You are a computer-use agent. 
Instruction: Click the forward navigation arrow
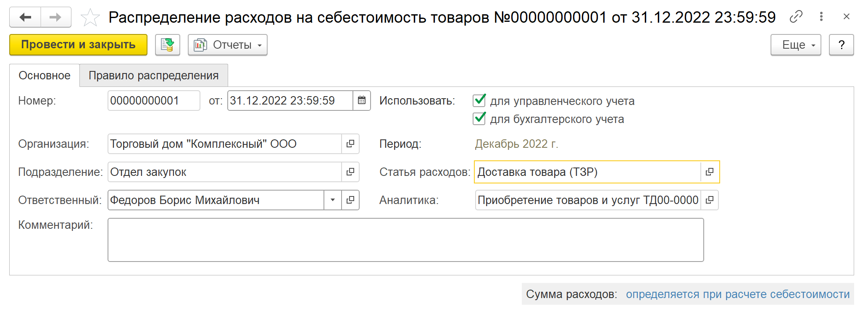pyautogui.click(x=55, y=17)
